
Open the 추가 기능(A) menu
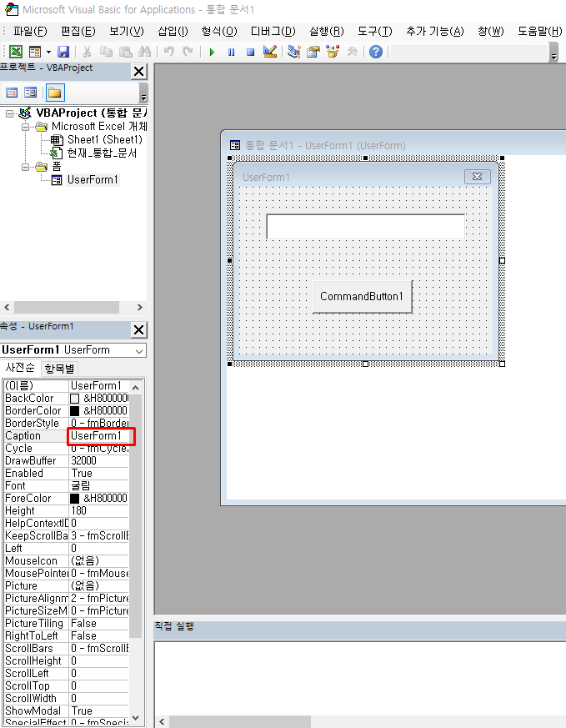434,31
